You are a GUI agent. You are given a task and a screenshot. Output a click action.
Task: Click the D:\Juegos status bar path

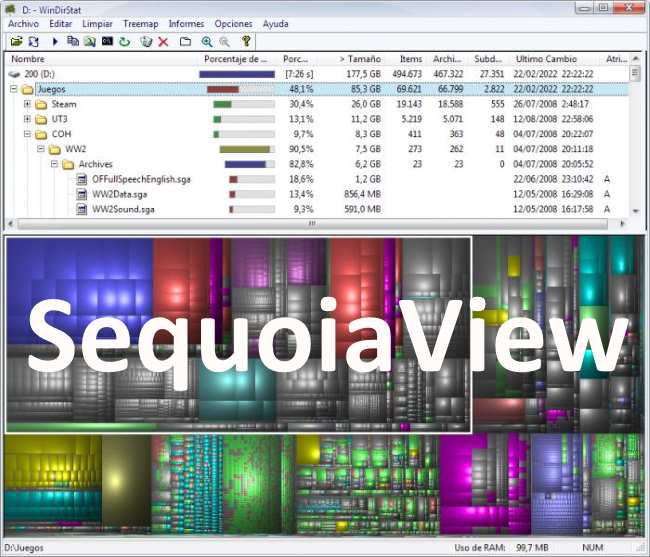click(24, 548)
